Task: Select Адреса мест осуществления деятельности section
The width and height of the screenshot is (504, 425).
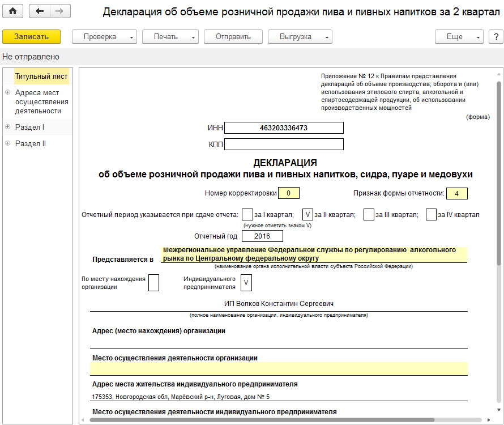Action: [41, 101]
